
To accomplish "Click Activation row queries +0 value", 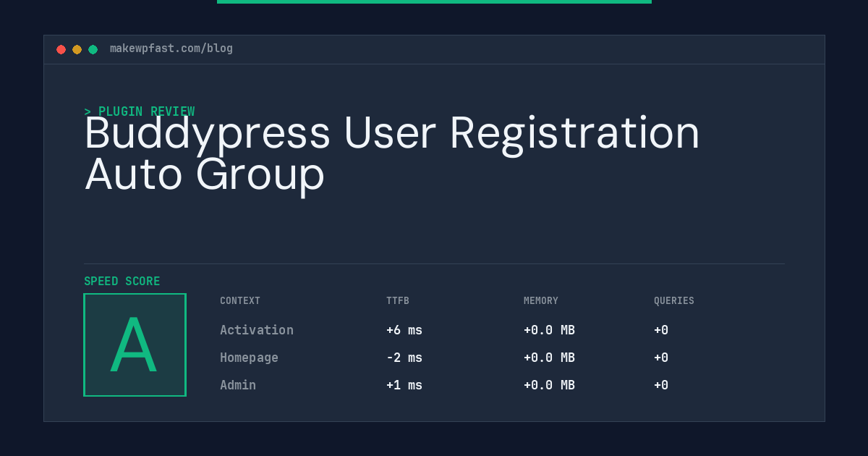I will pyautogui.click(x=661, y=330).
